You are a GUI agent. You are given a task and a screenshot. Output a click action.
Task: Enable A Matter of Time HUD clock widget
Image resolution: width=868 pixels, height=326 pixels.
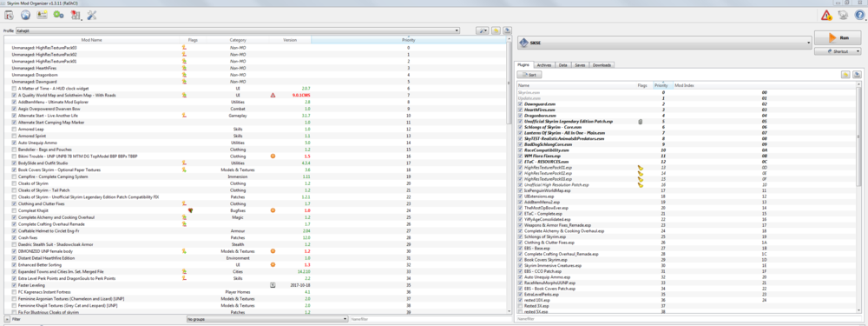click(x=14, y=88)
